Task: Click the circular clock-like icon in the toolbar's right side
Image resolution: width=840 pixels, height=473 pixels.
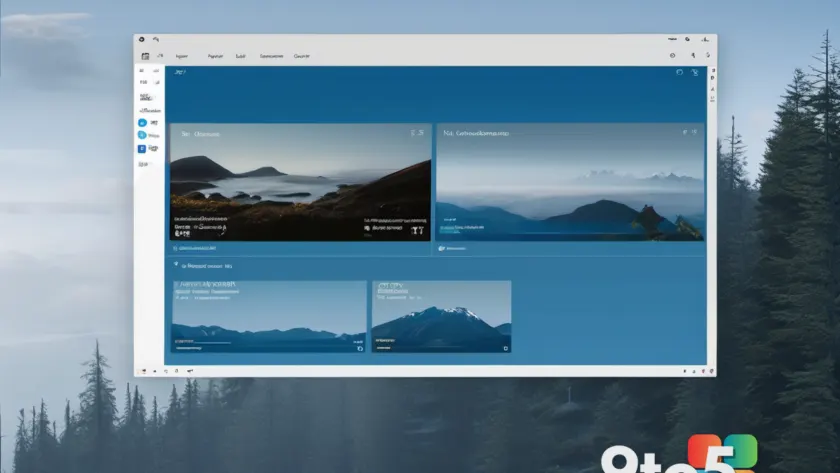Action: pyautogui.click(x=672, y=55)
